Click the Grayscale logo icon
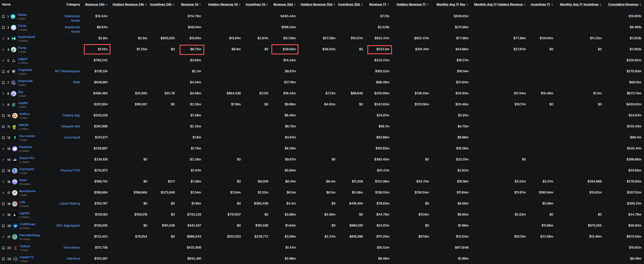 click(x=14, y=82)
